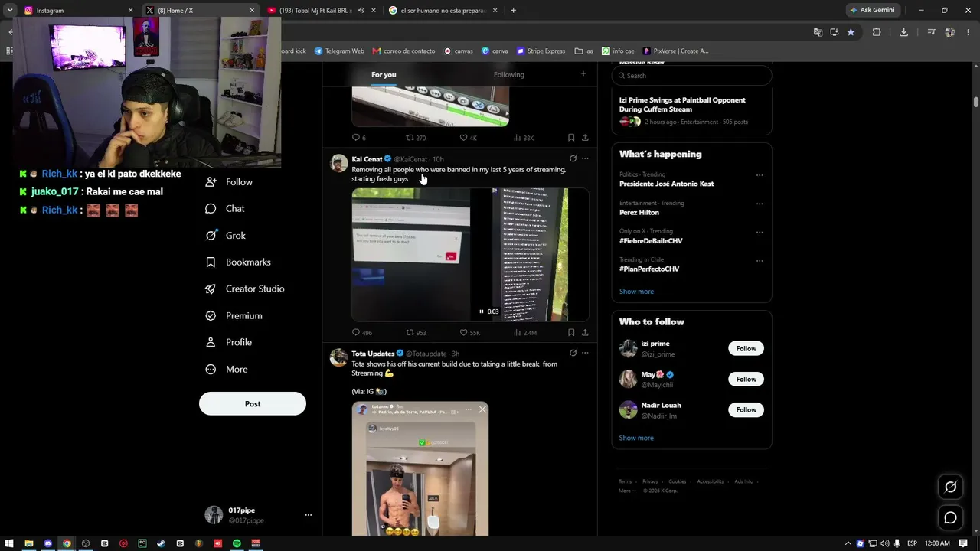
Task: Open more options on Kai Cenat's post
Action: (585, 159)
